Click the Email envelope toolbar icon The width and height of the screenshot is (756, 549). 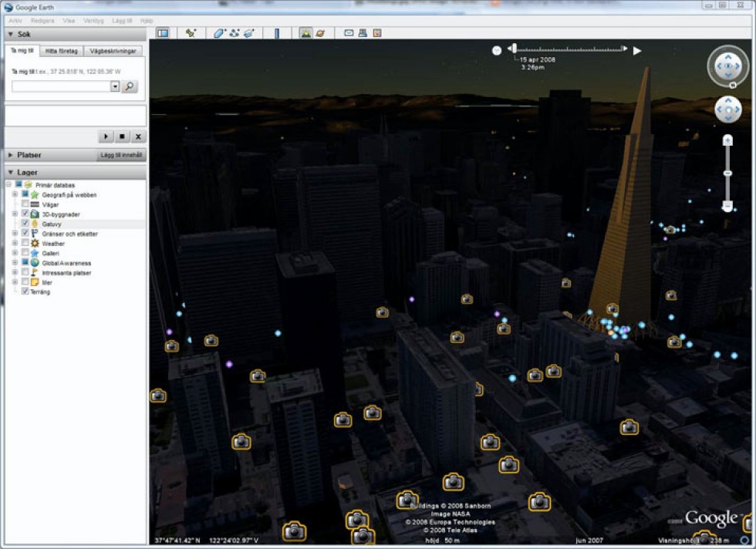(349, 33)
